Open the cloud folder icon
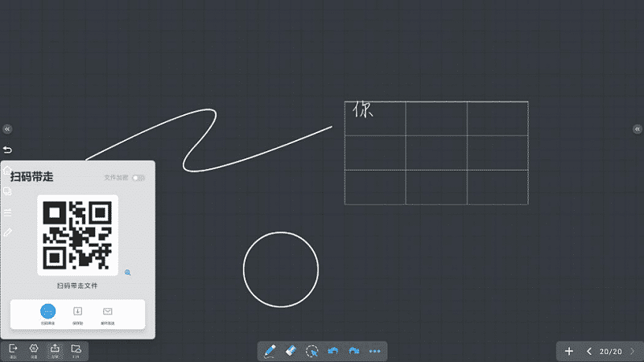Viewport: 644px width, 362px height. point(76,351)
